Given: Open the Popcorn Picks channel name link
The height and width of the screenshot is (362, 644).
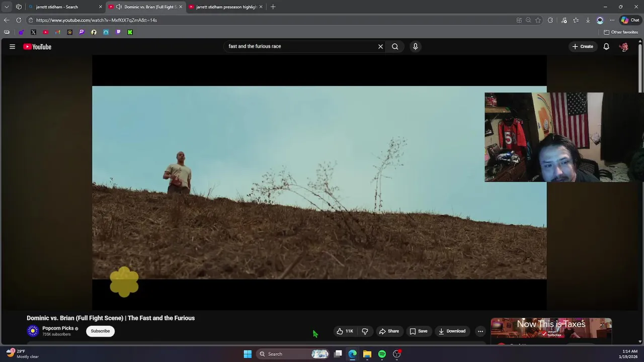Looking at the screenshot, I should click(58, 328).
